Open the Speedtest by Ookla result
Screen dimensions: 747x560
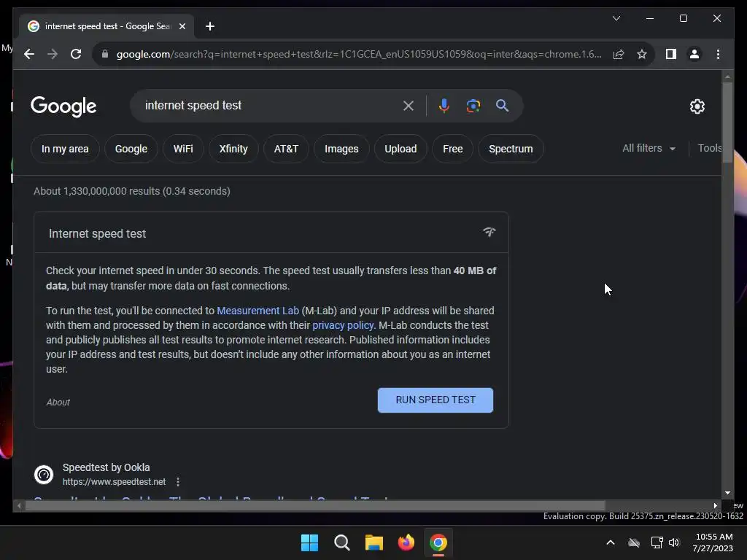point(212,497)
